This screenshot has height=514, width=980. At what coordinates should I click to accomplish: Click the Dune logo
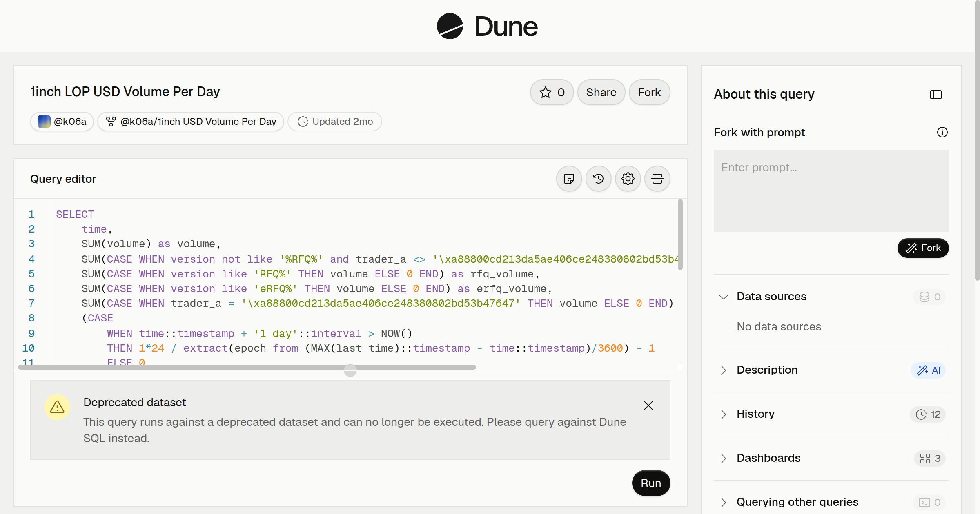point(487,26)
